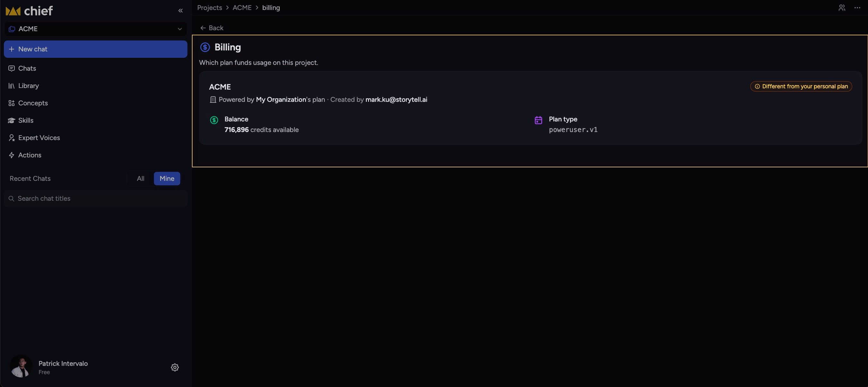868x387 pixels.
Task: Focus the Search chat titles field
Action: pyautogui.click(x=96, y=198)
